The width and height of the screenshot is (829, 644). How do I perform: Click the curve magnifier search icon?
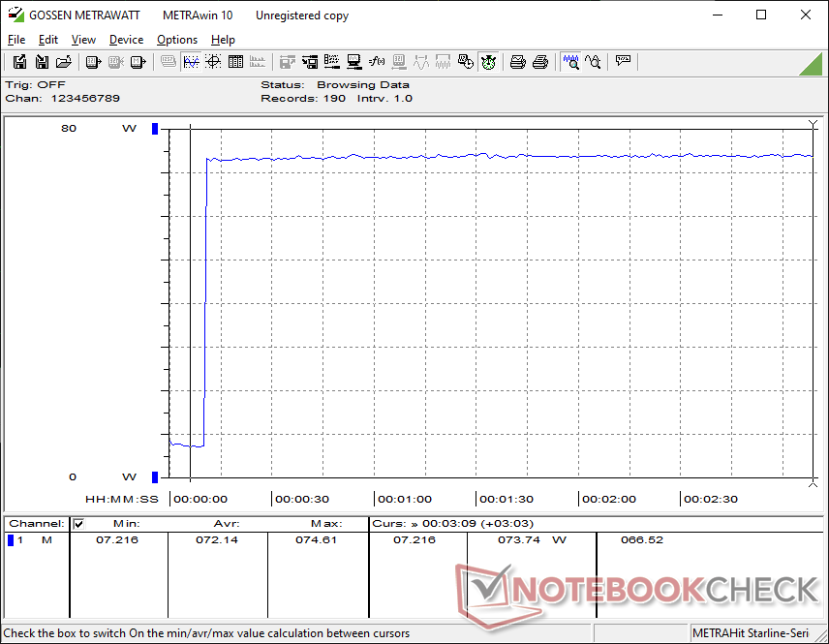[x=593, y=62]
